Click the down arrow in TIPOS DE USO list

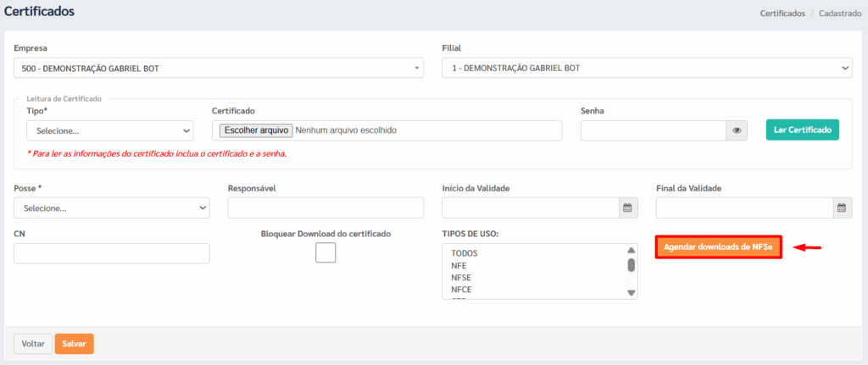click(631, 292)
